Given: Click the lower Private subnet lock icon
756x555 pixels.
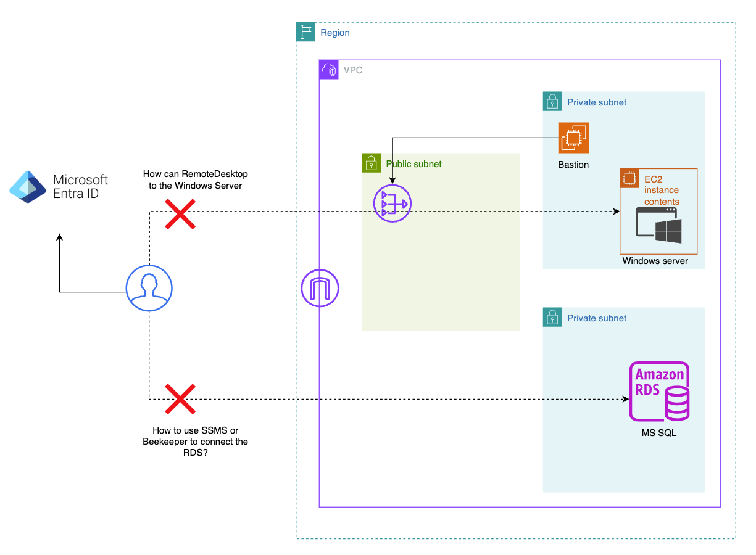Looking at the screenshot, I should (552, 317).
